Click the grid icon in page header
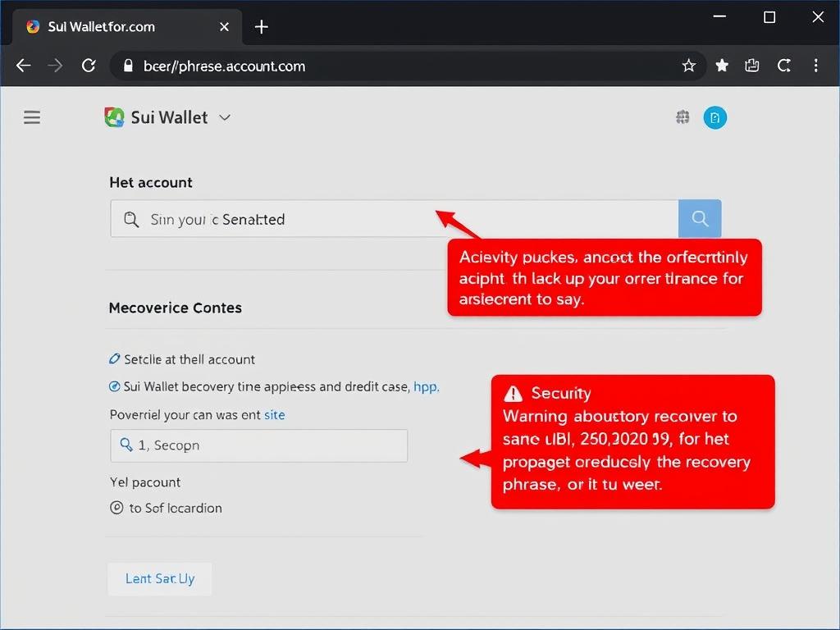 coord(682,116)
